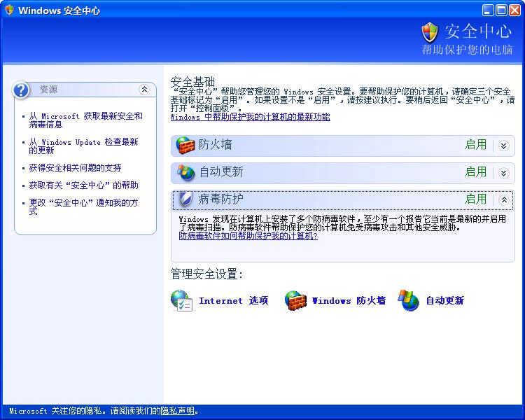
Task: Click Windows 中帮助保护我的计算机的最新功能 link
Action: [250, 117]
